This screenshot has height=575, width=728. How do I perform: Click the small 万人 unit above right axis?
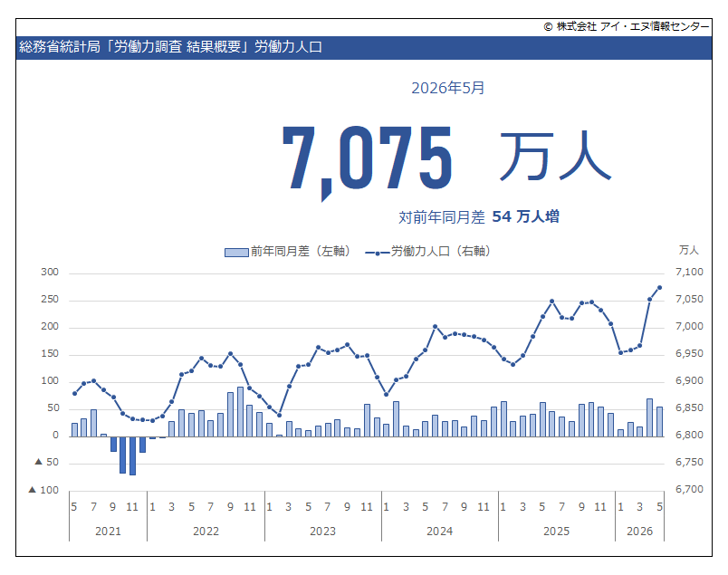coord(688,250)
